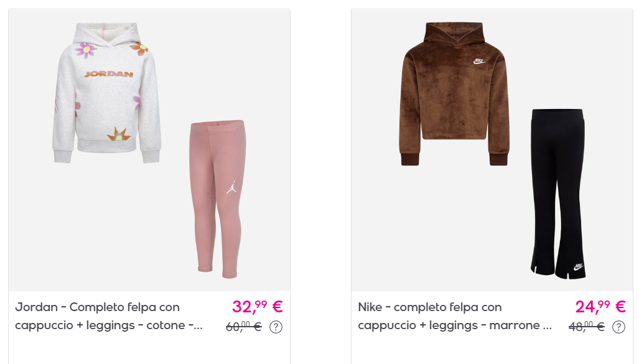This screenshot has width=639, height=364.
Task: Open the pink Jordan leggings image
Action: coord(217,199)
